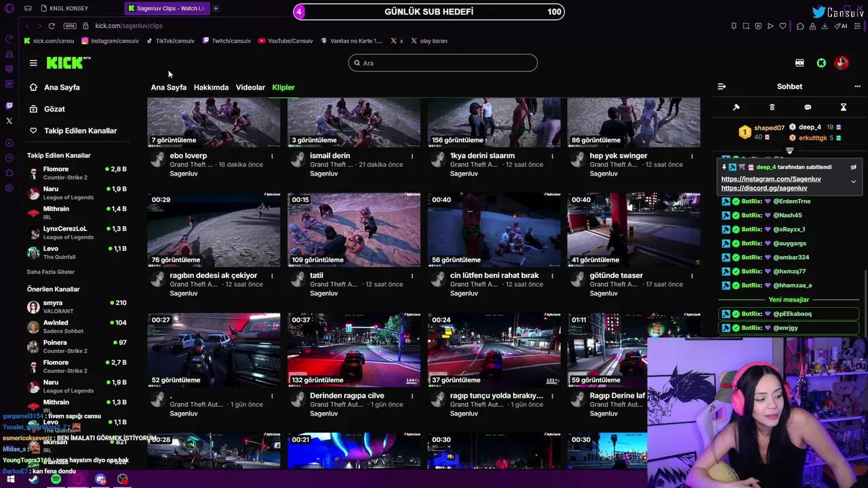868x488 pixels.
Task: Click the hourglass slow-mode icon
Action: [844, 107]
